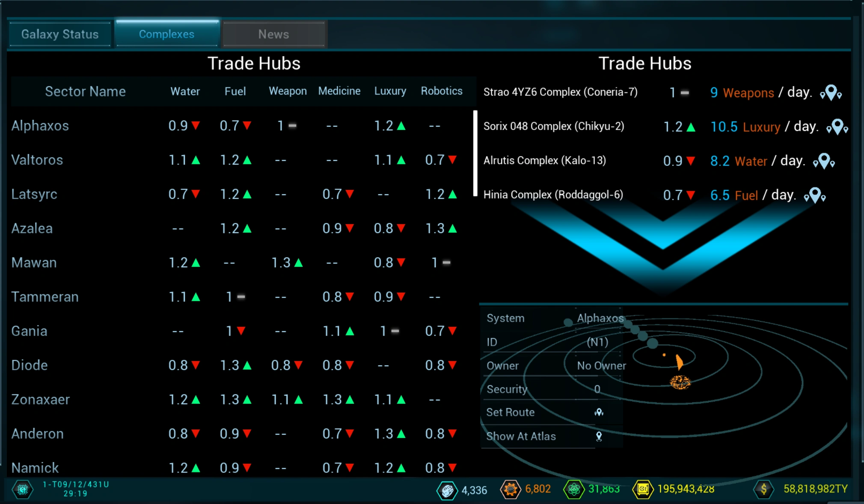This screenshot has height=504, width=864.
Task: Click the orange gear resource icon
Action: (510, 489)
